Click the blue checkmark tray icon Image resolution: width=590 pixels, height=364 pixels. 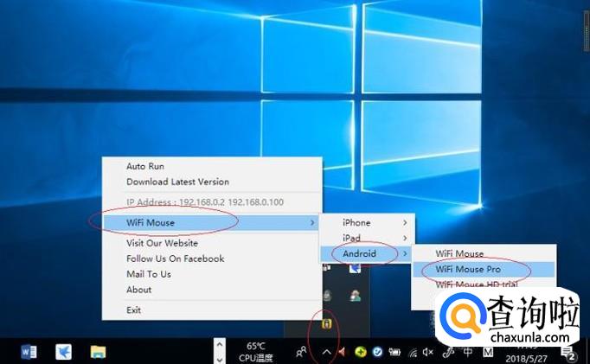tap(377, 352)
